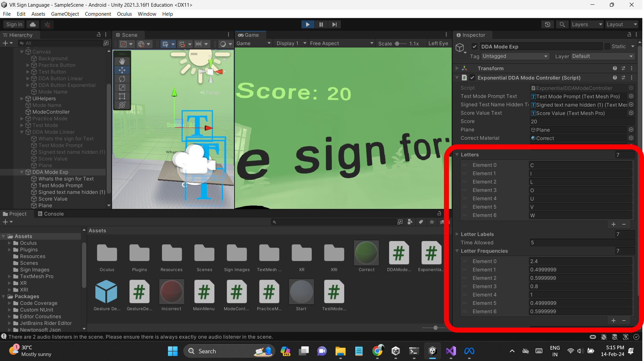The width and height of the screenshot is (644, 361).
Task: Add element to Letters list
Action: coord(613,224)
